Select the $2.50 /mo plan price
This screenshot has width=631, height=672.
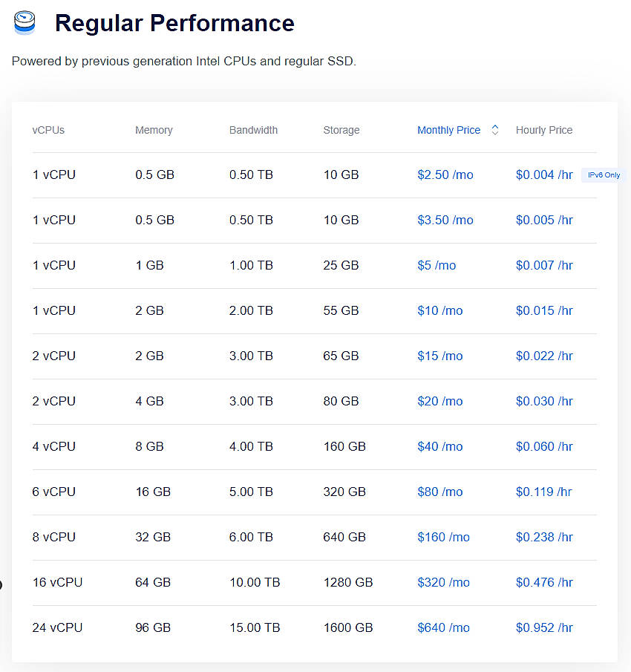tap(445, 174)
